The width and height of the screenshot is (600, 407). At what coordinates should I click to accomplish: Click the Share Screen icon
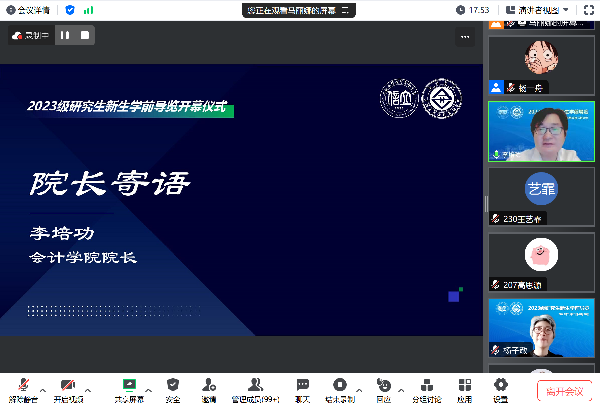(x=129, y=386)
